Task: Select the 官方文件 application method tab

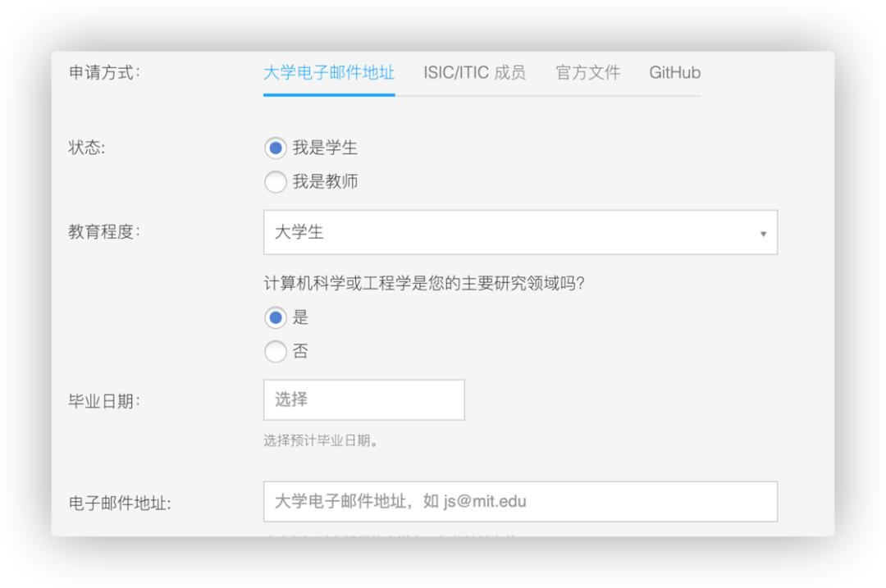Action: click(587, 73)
